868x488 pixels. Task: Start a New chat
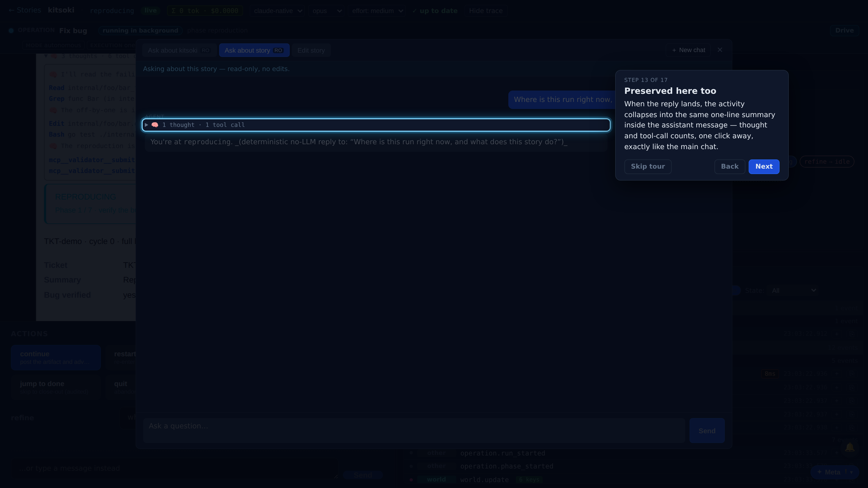pos(688,50)
